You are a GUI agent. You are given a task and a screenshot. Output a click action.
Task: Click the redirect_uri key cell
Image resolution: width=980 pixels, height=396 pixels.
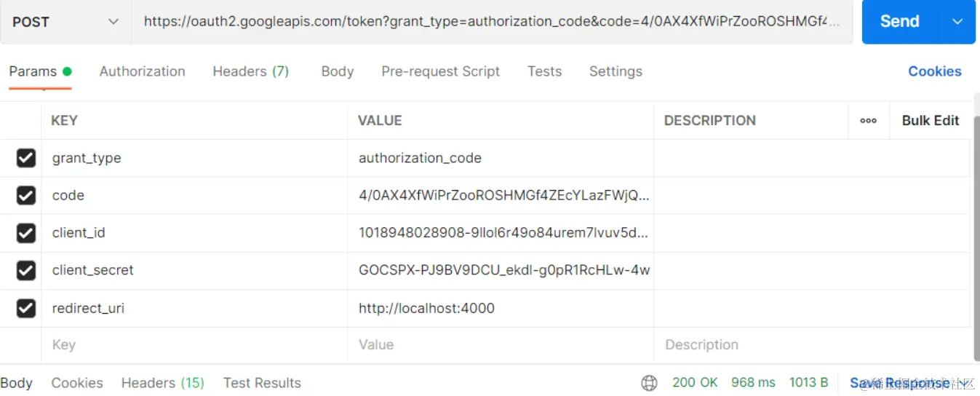click(x=195, y=308)
